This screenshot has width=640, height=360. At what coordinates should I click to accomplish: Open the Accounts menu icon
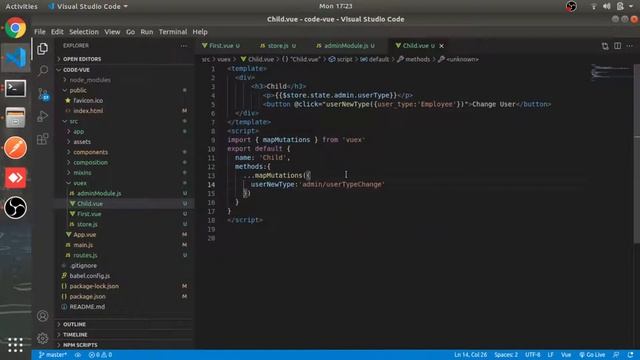click(x=42, y=316)
